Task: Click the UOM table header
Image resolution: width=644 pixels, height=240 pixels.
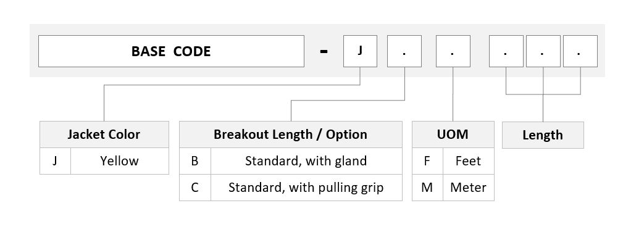Action: coord(453,134)
